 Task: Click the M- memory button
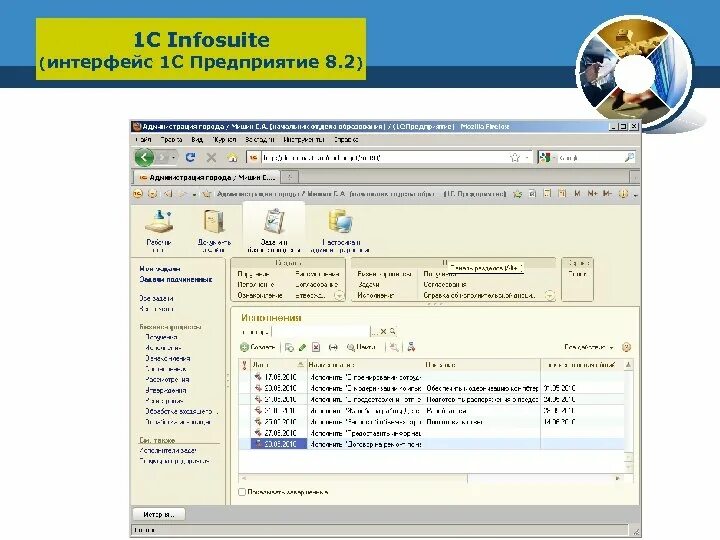coord(607,194)
